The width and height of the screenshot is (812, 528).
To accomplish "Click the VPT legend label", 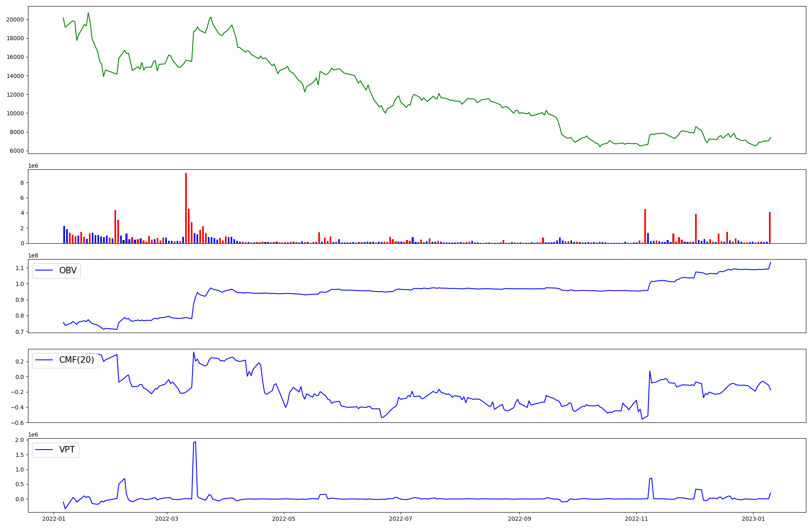I will 67,450.
